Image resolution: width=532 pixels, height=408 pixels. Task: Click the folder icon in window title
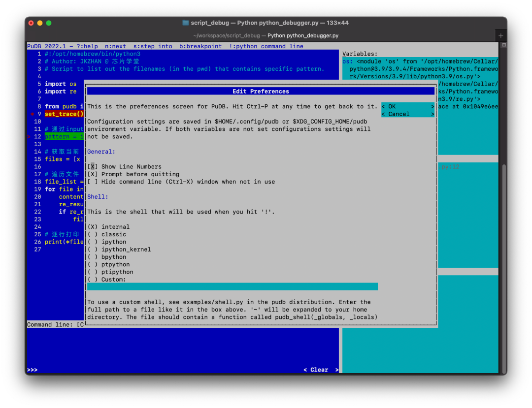185,23
